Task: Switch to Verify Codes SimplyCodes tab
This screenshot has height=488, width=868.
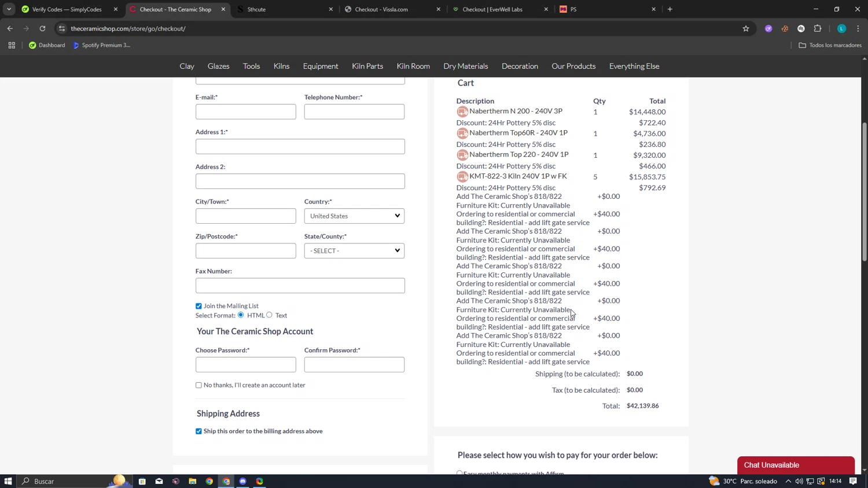Action: tap(69, 9)
